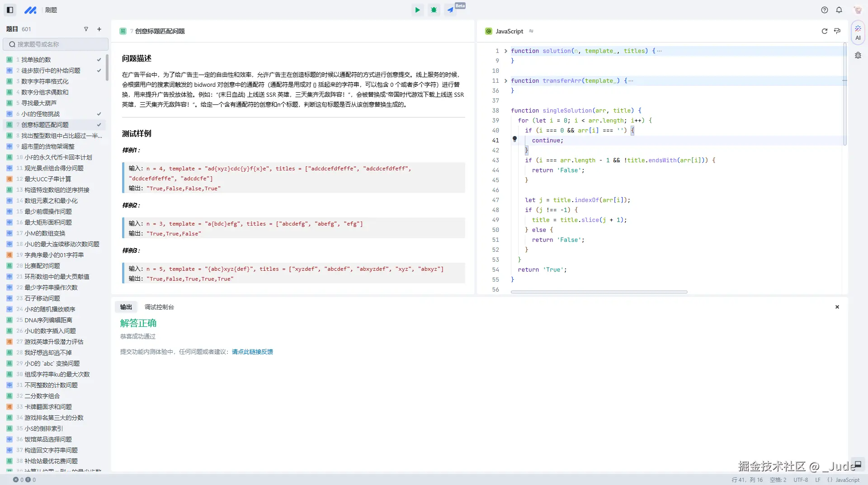This screenshot has height=485, width=868.
Task: Expand the folded solution function at line 1
Action: click(x=506, y=51)
